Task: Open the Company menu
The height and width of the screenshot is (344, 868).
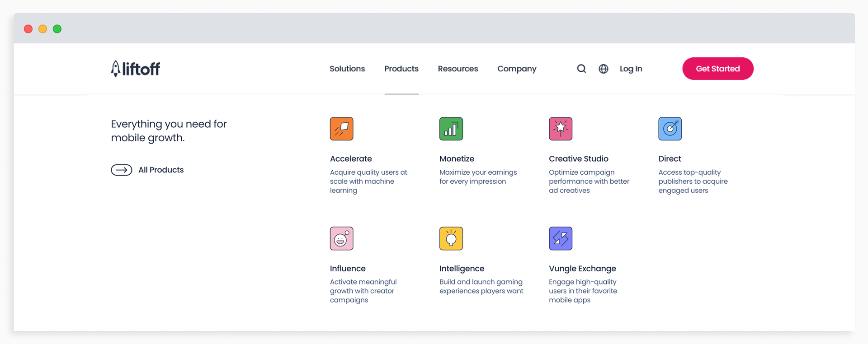Action: [517, 69]
